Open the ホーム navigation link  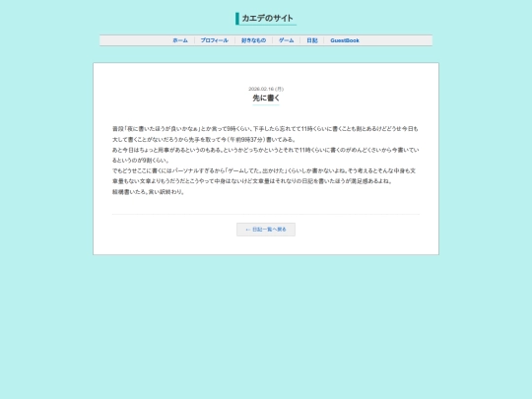pyautogui.click(x=180, y=40)
